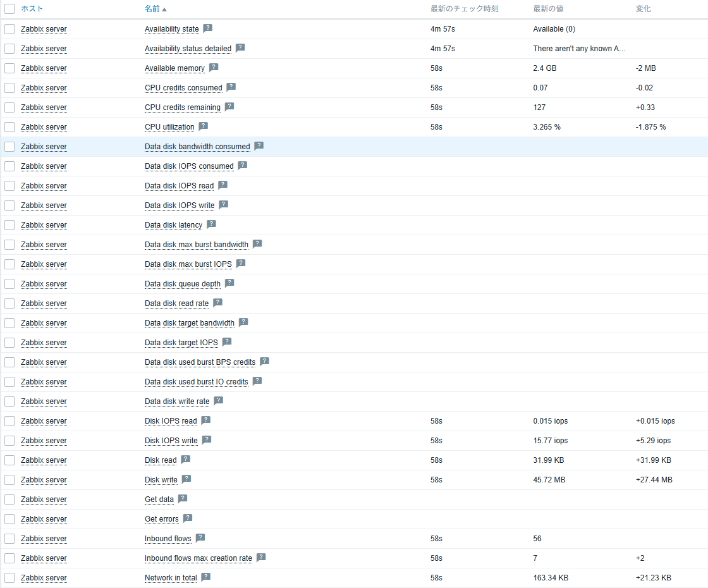Open Zabbix server host menu in Get data row
708x588 pixels.
(x=44, y=499)
